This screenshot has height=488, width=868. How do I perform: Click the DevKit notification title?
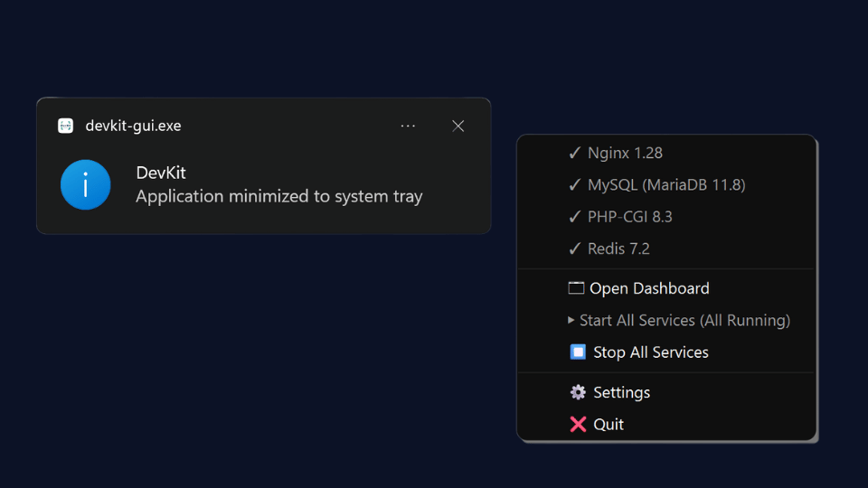tap(161, 173)
